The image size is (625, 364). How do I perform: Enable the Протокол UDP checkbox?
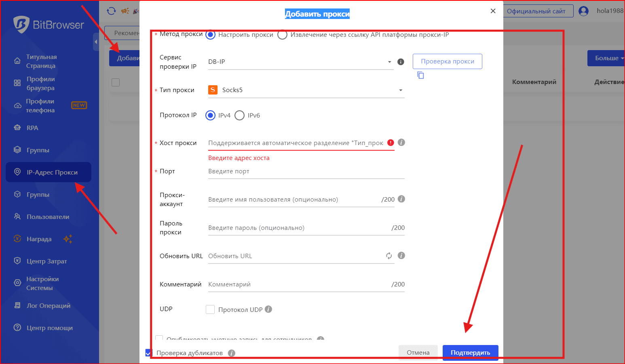(210, 309)
